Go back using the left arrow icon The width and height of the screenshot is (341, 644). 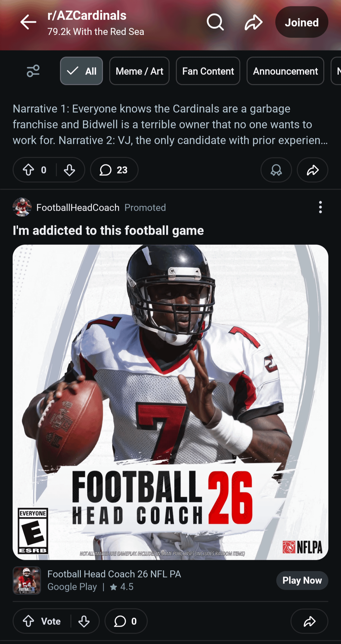pyautogui.click(x=28, y=22)
